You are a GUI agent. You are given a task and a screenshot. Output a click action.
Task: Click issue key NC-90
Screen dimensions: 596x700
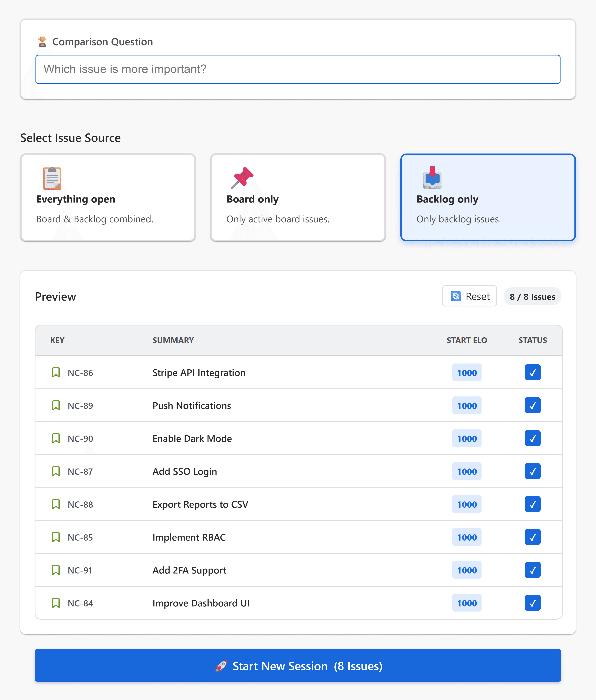[x=80, y=439]
